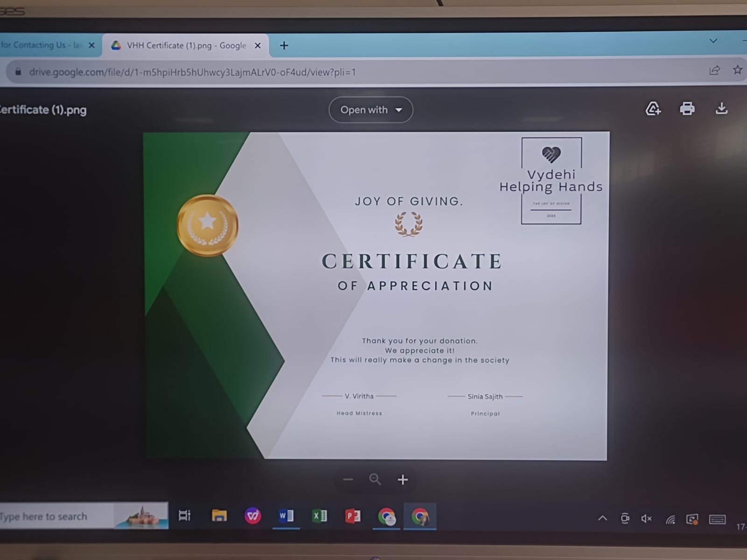This screenshot has height=560, width=747.
Task: Click the Add shortcut to Drive icon
Action: (653, 109)
